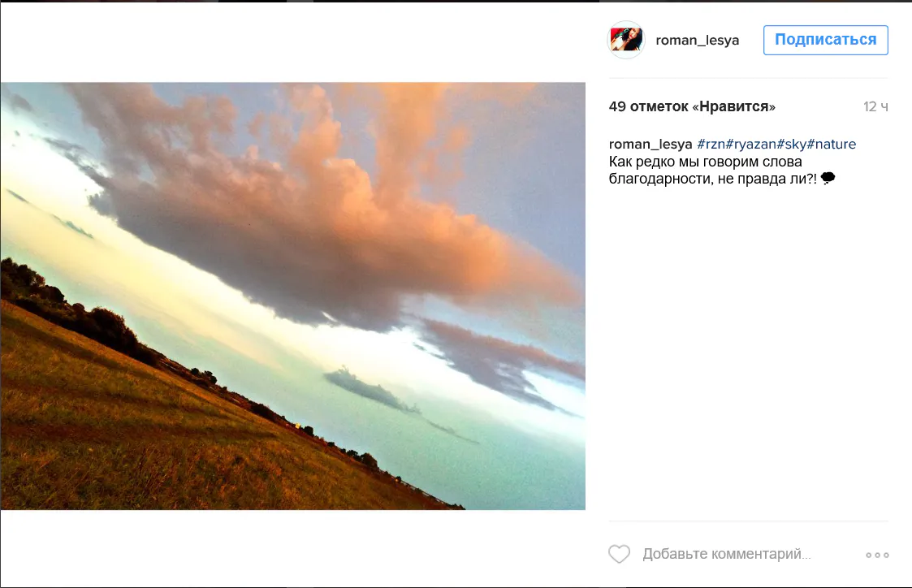912x588 pixels.
Task: Open the #nature hashtag
Action: (x=831, y=144)
